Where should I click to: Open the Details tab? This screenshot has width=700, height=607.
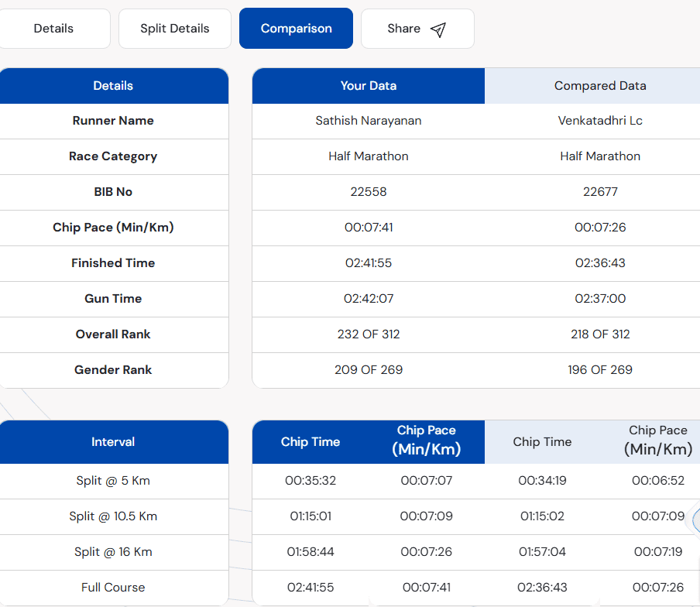click(x=53, y=29)
